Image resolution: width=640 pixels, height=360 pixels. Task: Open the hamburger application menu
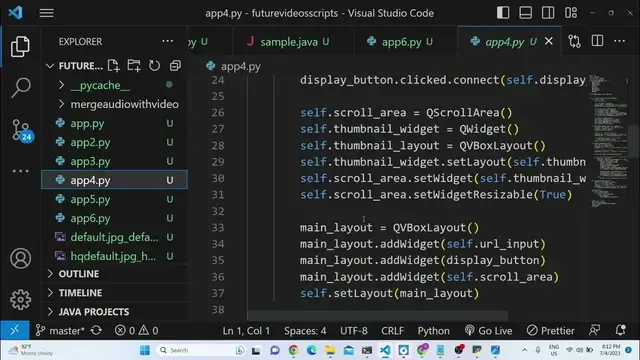point(47,13)
